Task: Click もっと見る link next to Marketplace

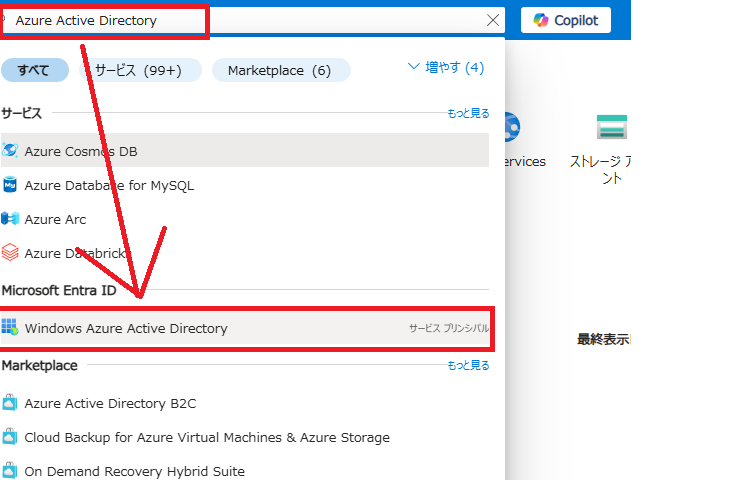Action: (468, 365)
